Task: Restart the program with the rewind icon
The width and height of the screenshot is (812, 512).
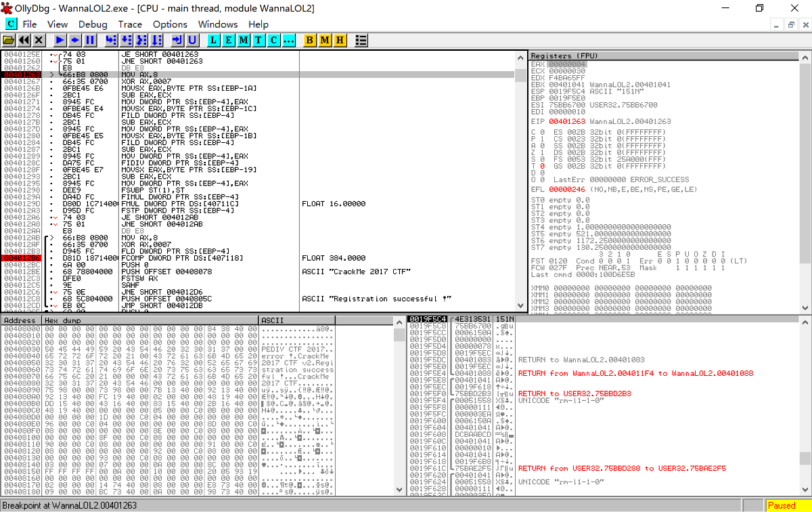Action: [x=24, y=41]
